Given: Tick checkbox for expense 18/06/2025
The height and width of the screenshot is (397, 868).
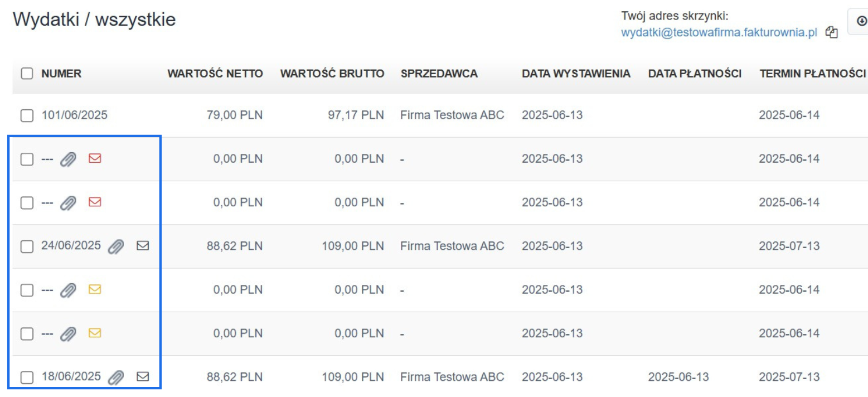Looking at the screenshot, I should [27, 377].
